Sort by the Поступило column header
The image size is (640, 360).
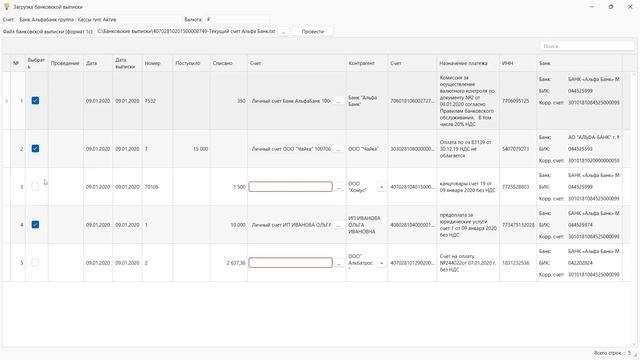191,63
